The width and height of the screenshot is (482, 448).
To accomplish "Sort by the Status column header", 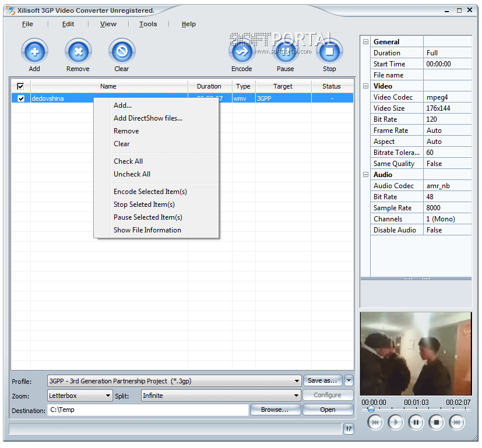I will click(332, 86).
